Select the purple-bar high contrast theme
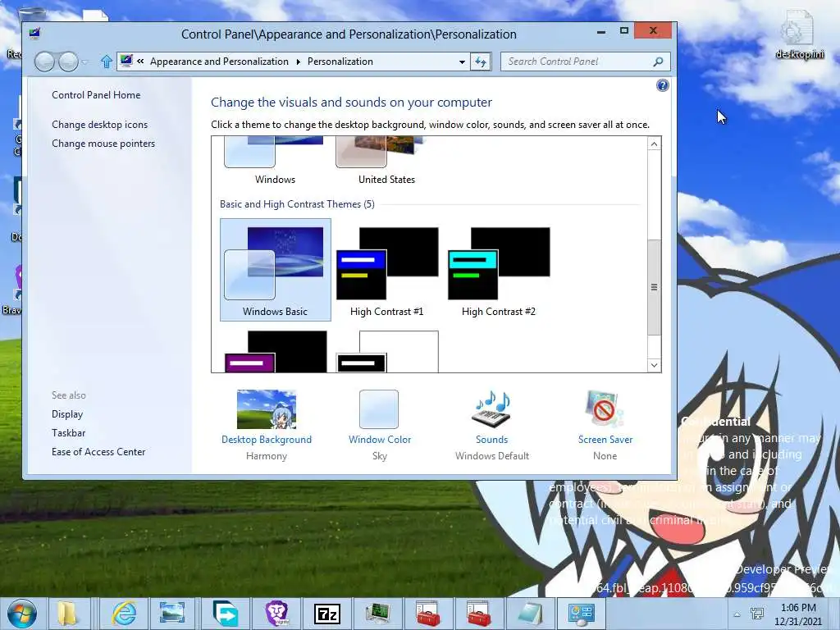The height and width of the screenshot is (630, 840). pos(276,351)
